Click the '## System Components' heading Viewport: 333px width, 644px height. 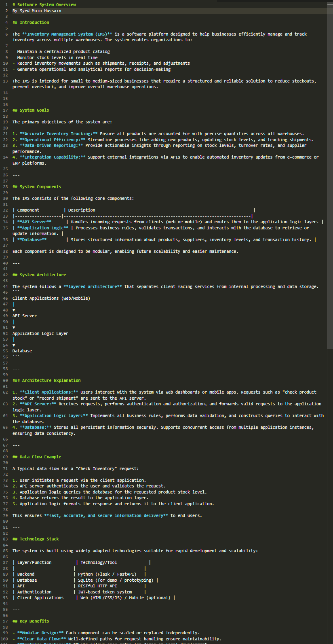(x=37, y=186)
